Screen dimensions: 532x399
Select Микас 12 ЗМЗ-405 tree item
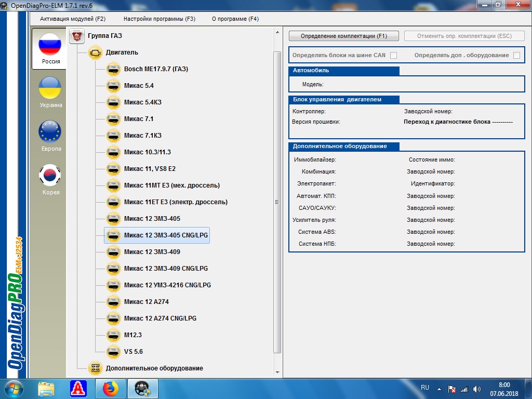click(152, 219)
